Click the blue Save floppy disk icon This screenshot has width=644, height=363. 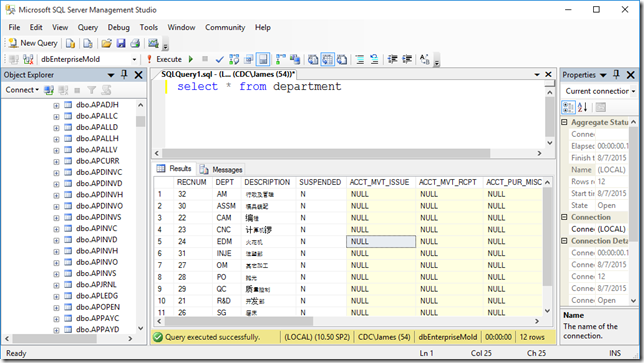(121, 43)
